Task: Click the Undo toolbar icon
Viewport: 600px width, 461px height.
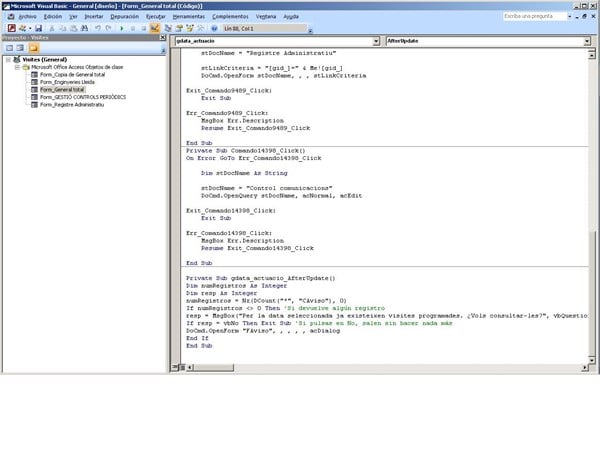Action: click(98, 28)
